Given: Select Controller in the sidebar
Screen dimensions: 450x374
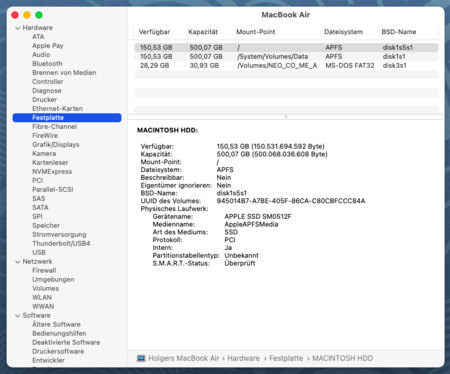Looking at the screenshot, I should [48, 82].
